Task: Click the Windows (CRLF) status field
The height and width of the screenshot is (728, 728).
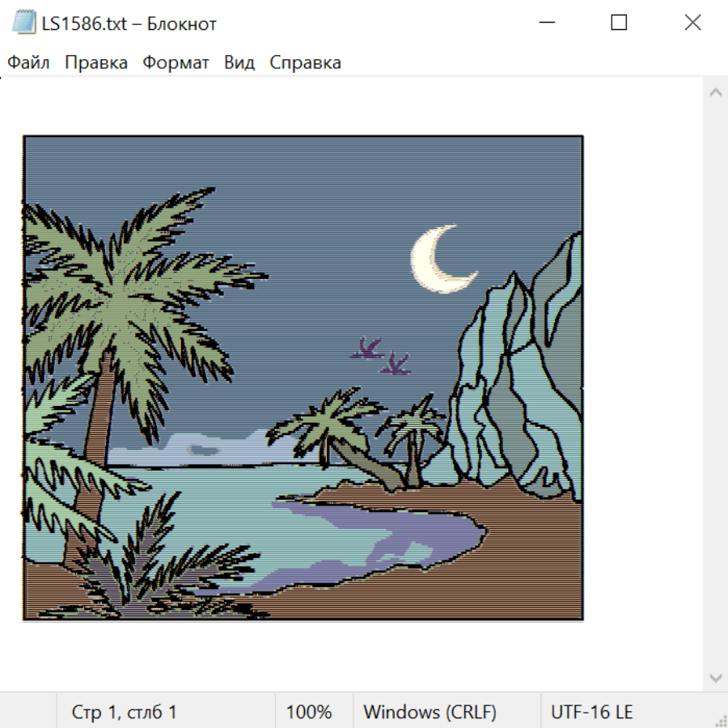Action: pos(430,712)
